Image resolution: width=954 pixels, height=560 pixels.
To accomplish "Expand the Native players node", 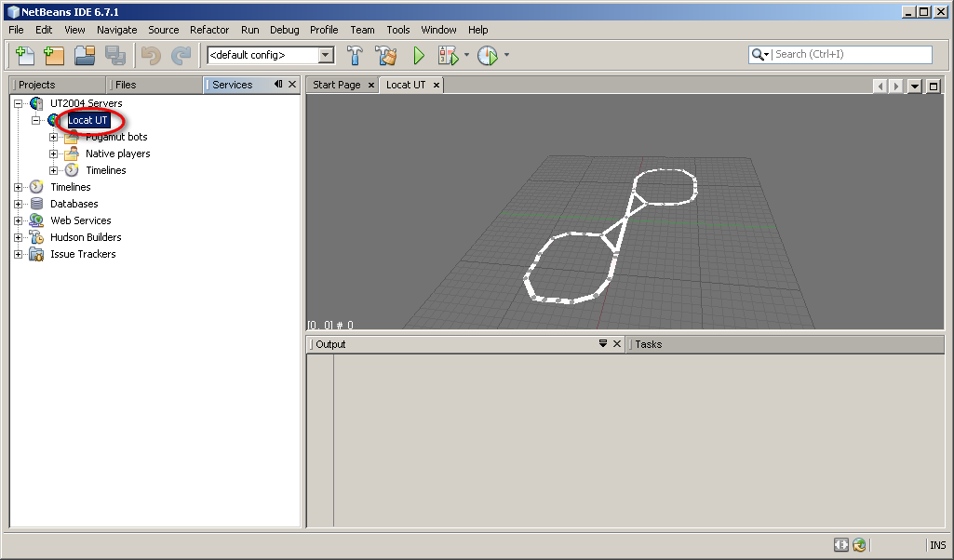I will click(54, 153).
